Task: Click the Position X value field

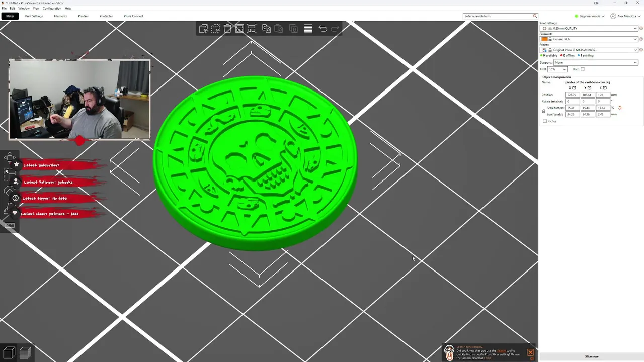Action: (572, 95)
